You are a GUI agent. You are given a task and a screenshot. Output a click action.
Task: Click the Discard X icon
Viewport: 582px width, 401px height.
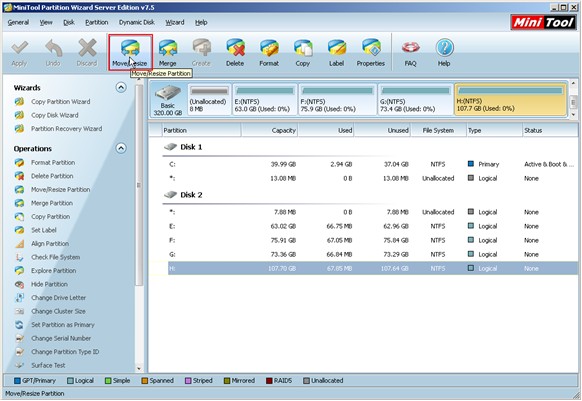(x=87, y=52)
